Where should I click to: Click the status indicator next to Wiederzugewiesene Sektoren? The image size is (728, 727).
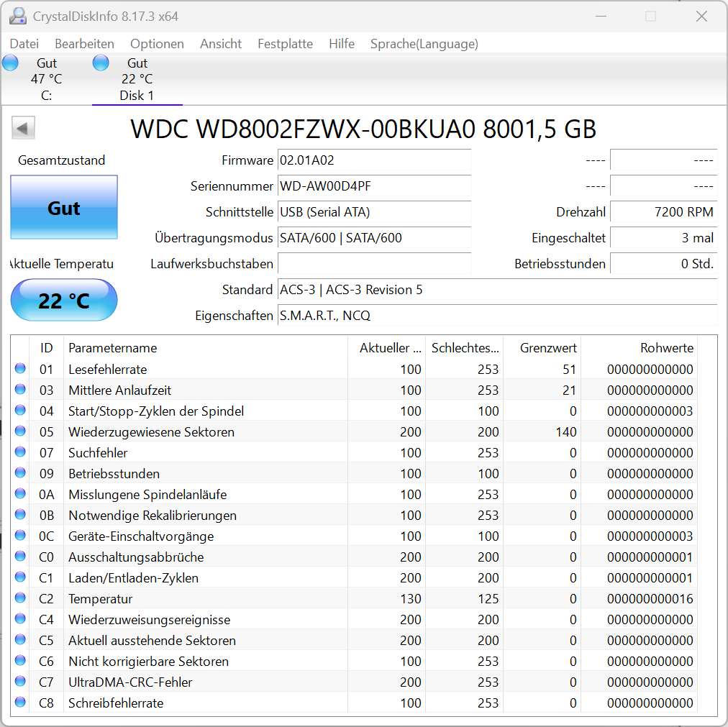coord(21,431)
